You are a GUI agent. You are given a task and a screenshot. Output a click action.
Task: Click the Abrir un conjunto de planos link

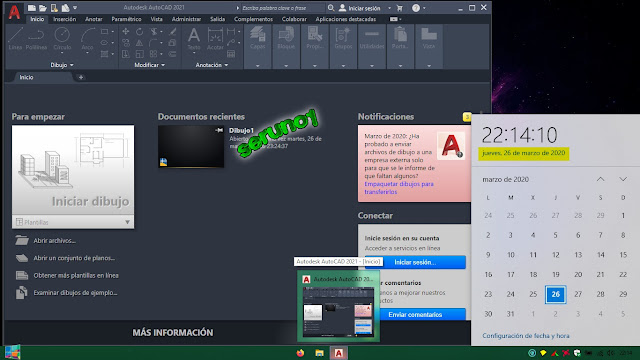tap(74, 258)
